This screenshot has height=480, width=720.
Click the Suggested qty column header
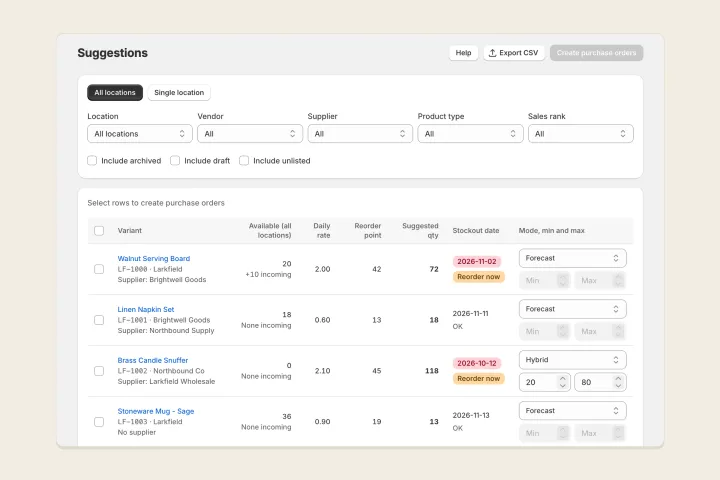(420, 231)
